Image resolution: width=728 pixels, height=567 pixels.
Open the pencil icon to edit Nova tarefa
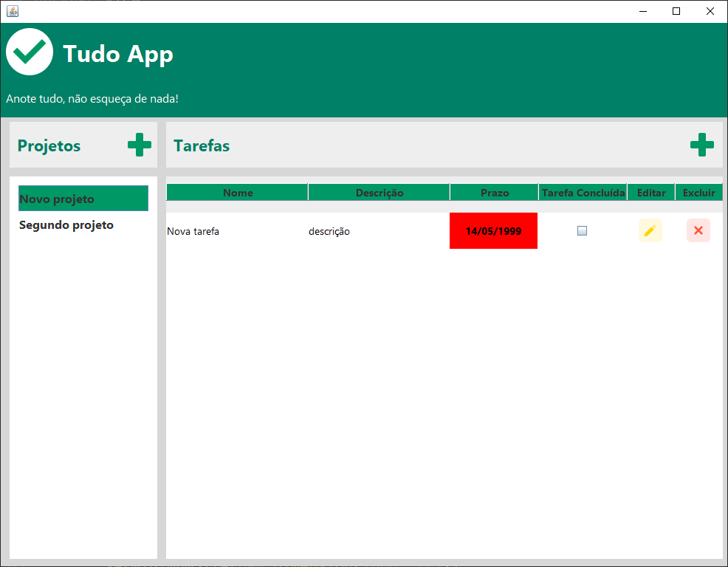coord(650,230)
